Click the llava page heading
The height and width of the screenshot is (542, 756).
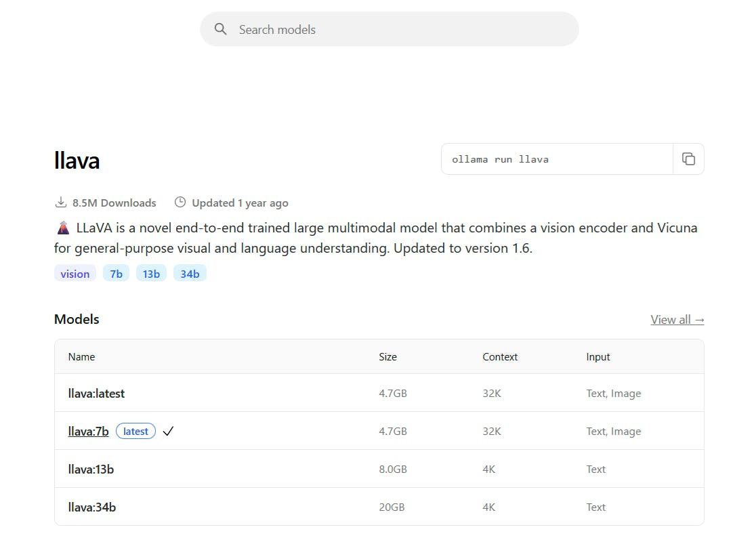pyautogui.click(x=77, y=161)
